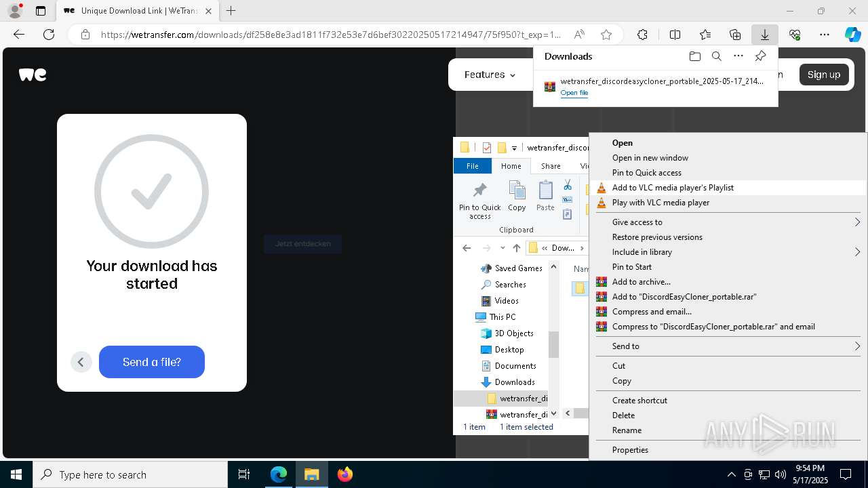Open Edge Settings and more menu
This screenshot has height=488, width=868.
click(x=825, y=35)
